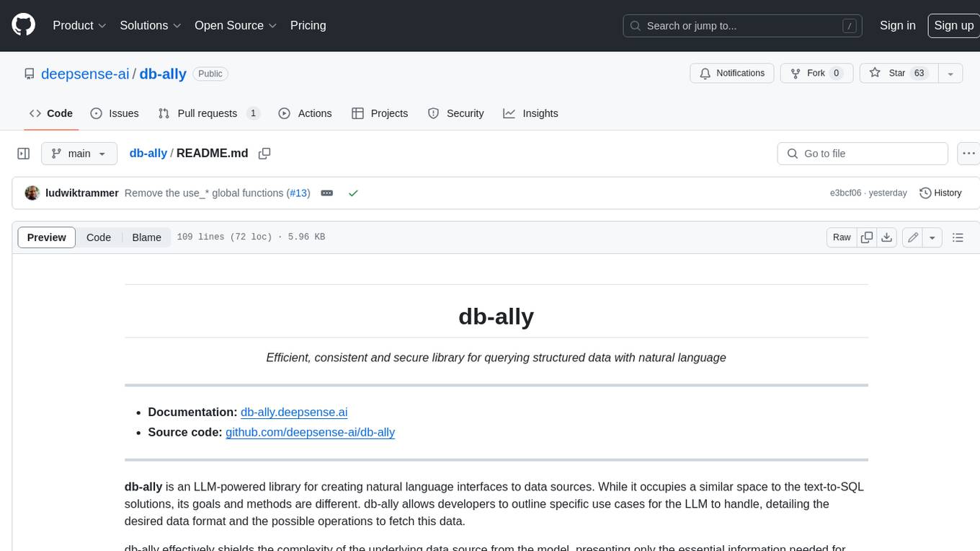Open the db-ally.deepsense.ai documentation link
Screen dimensions: 980x551
294,412
